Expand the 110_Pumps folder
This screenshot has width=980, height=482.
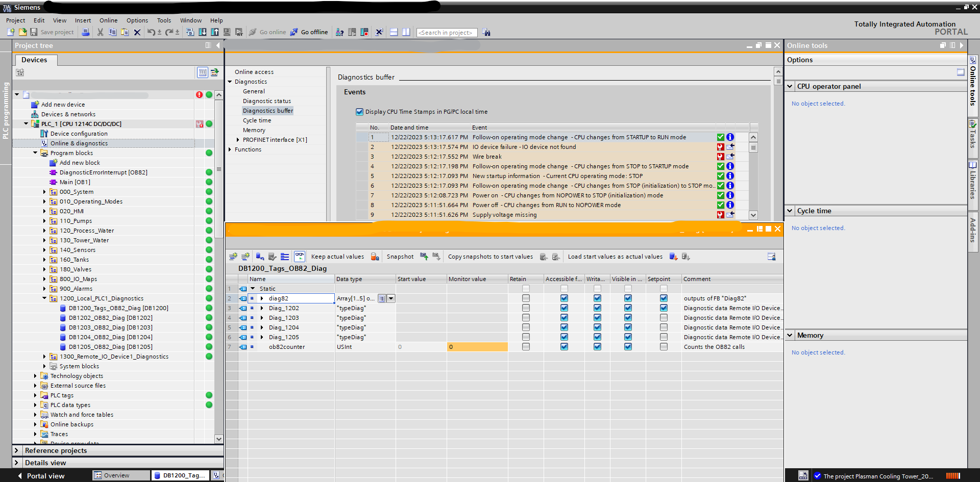tap(44, 221)
